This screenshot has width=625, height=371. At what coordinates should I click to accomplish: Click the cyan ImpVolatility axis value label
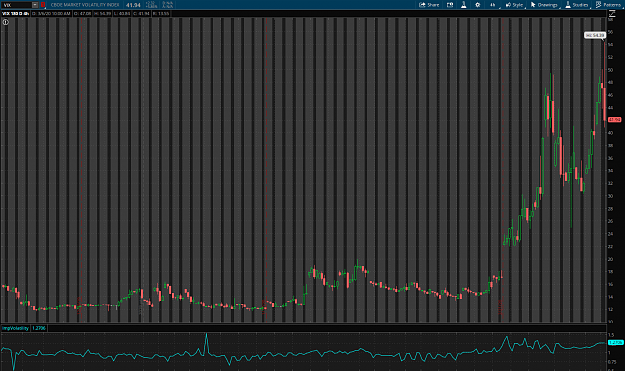pos(616,343)
